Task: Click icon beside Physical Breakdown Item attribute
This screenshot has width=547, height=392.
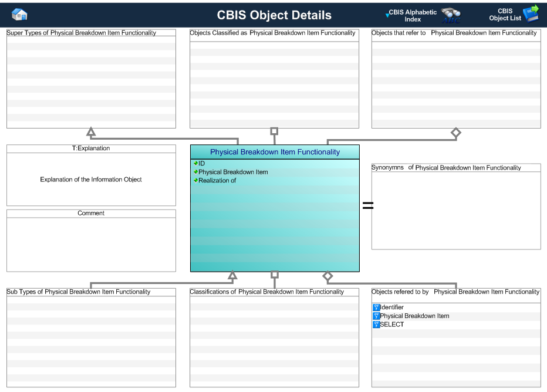Action: click(195, 172)
